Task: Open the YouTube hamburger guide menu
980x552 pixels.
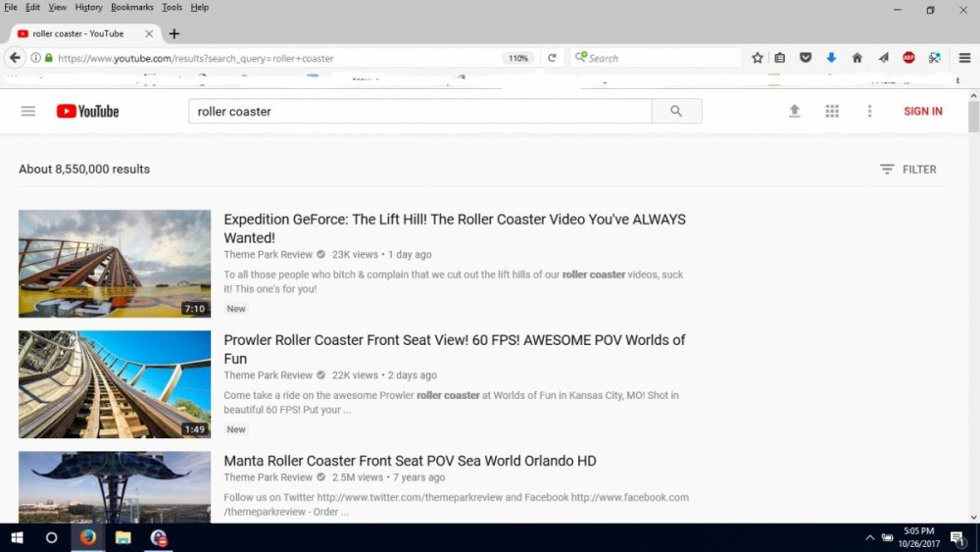Action: tap(27, 112)
